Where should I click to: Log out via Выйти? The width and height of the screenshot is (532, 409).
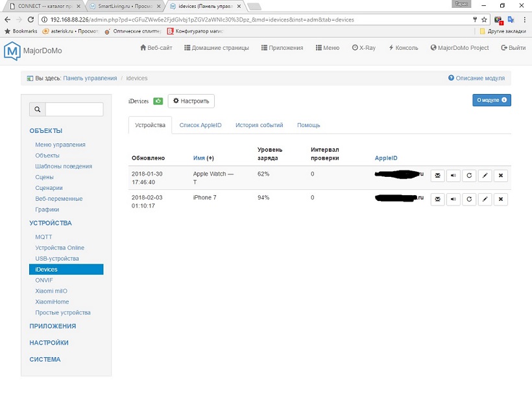(x=513, y=48)
